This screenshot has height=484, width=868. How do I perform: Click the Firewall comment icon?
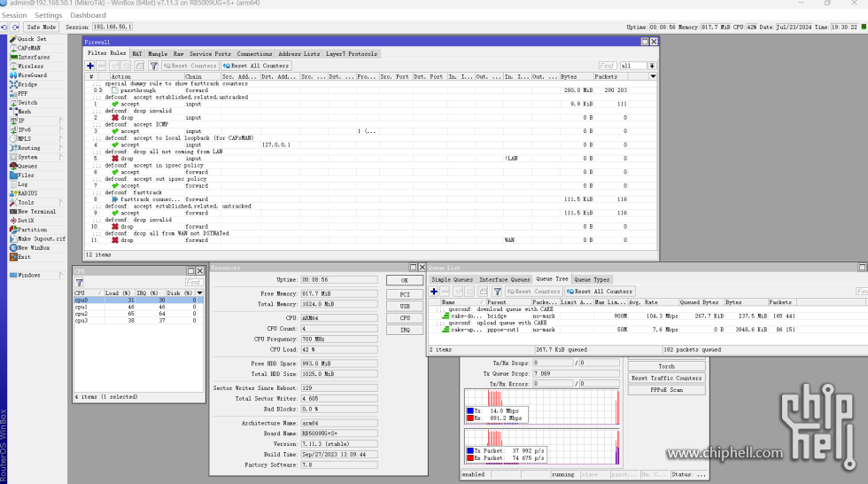tap(140, 66)
